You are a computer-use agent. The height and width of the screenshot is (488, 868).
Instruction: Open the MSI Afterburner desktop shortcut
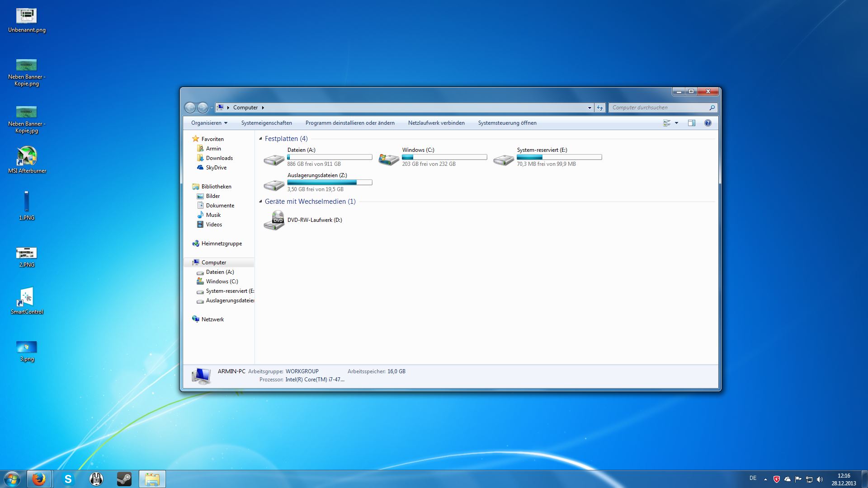[27, 156]
